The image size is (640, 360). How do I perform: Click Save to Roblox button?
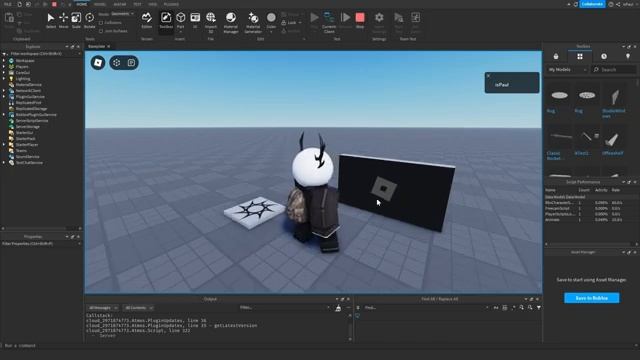pos(591,298)
